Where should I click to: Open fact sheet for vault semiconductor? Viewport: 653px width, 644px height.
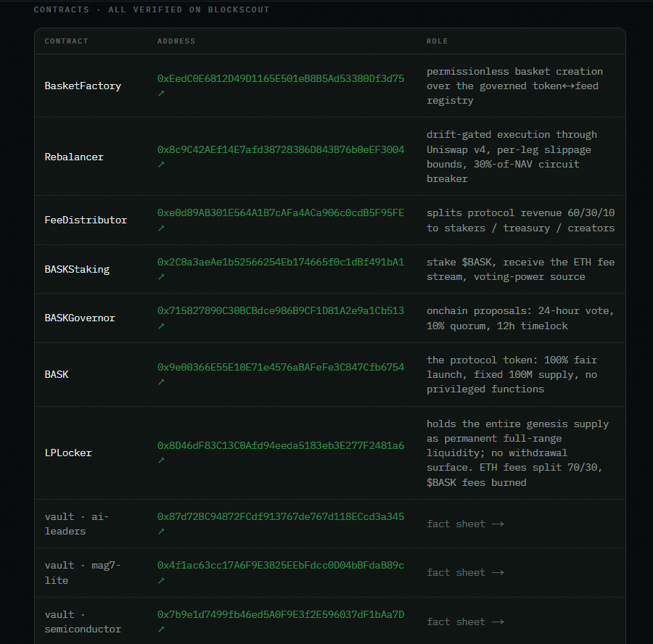[x=465, y=622]
